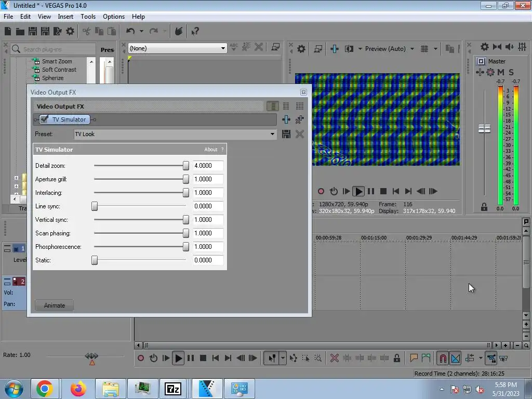Viewport: 532px width, 399px height.
Task: Open undo history dropdown arrow
Action: click(x=141, y=31)
